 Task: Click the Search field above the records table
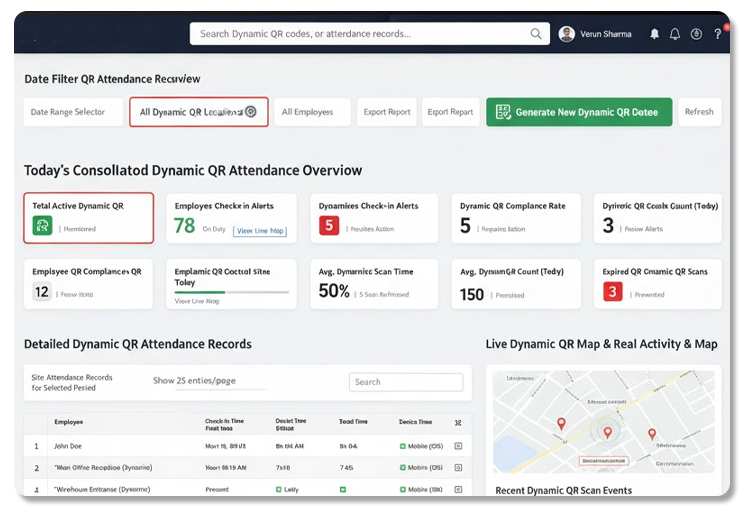pos(405,382)
